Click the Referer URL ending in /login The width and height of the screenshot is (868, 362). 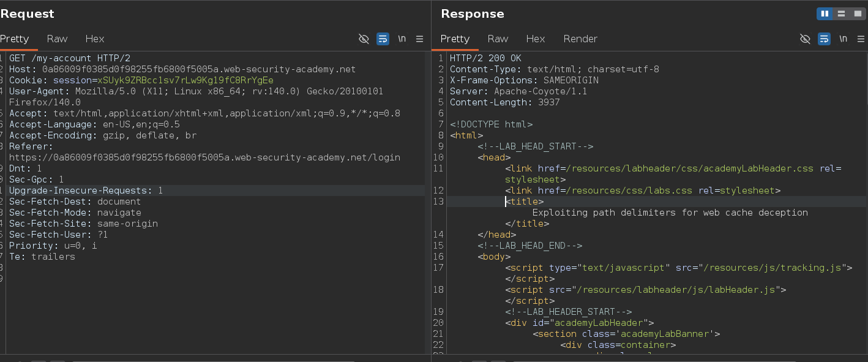point(204,157)
